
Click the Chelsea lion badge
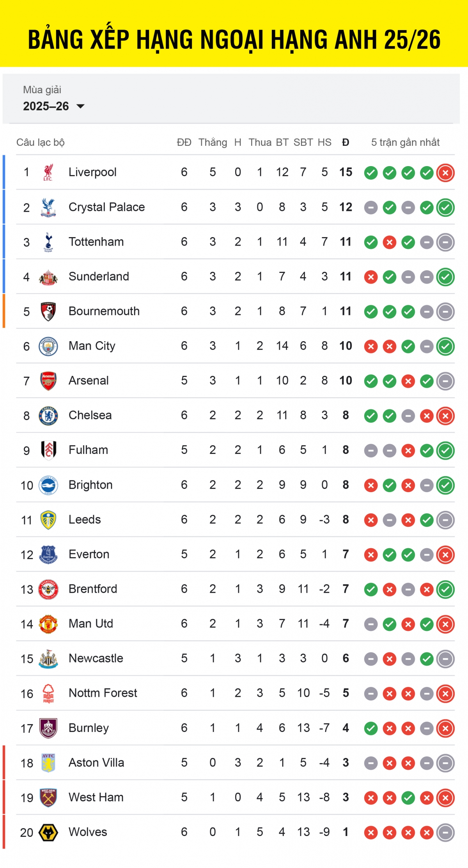[48, 415]
